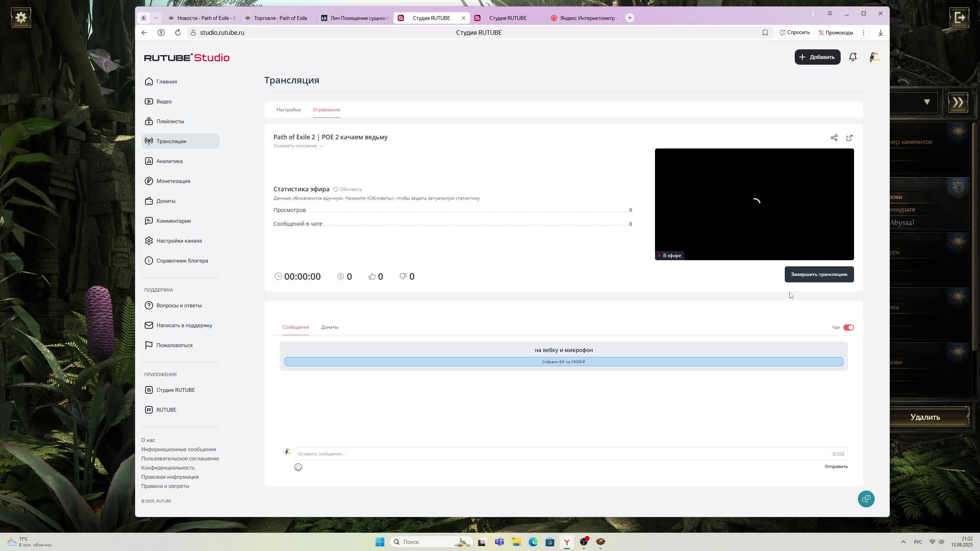Open the browser three-dot menu
Screen dimensions: 980x551
863,33
